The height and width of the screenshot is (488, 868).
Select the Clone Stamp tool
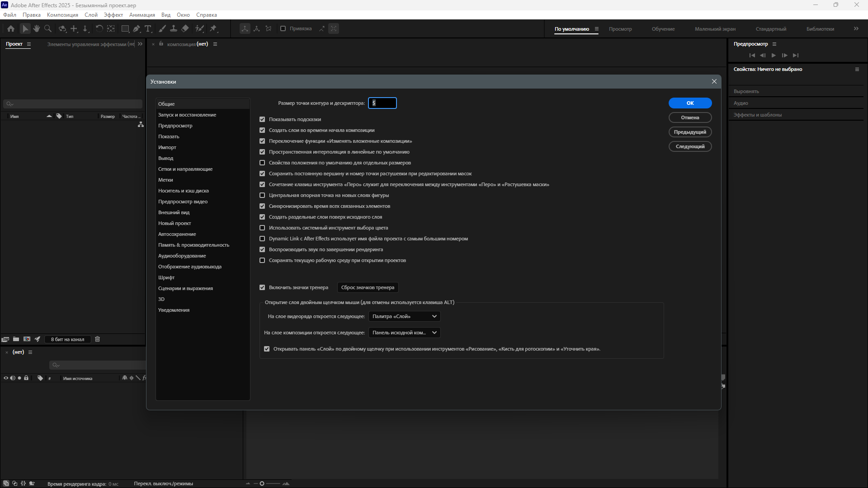click(174, 28)
